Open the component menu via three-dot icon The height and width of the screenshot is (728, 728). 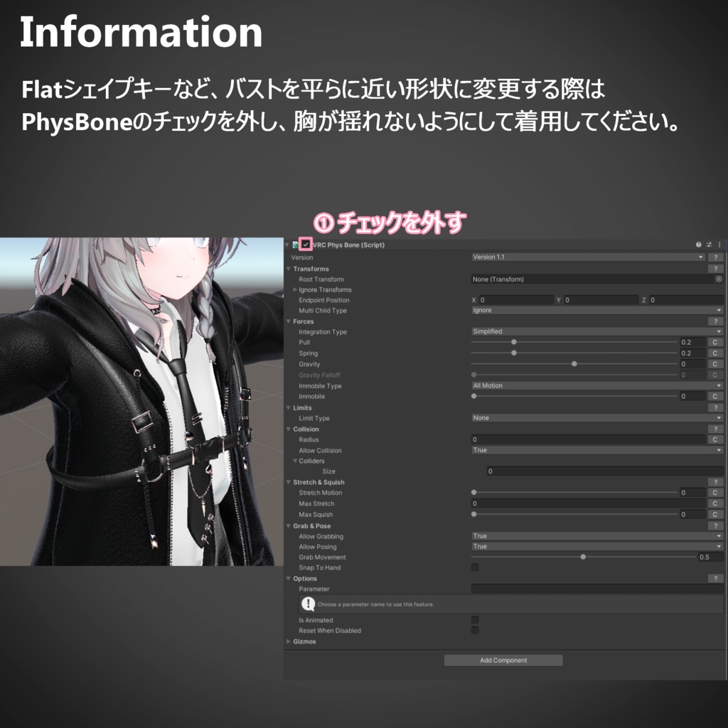[718, 245]
